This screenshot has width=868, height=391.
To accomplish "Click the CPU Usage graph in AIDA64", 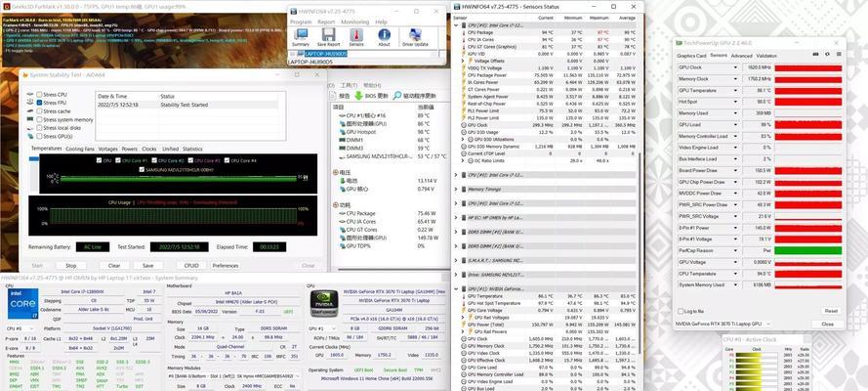I will click(173, 215).
